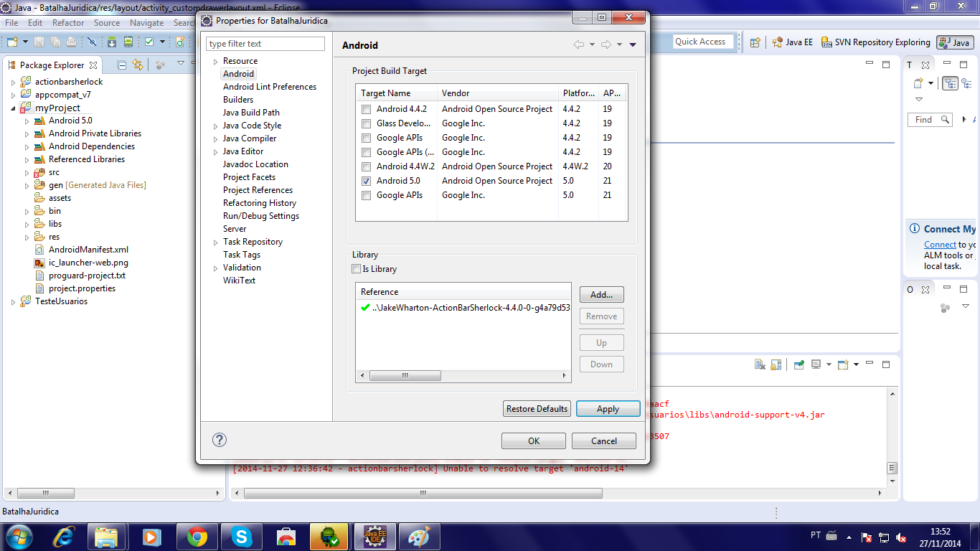Uncheck the Android 5.0 build target
Viewport: 980px width, 551px height.
tap(367, 181)
